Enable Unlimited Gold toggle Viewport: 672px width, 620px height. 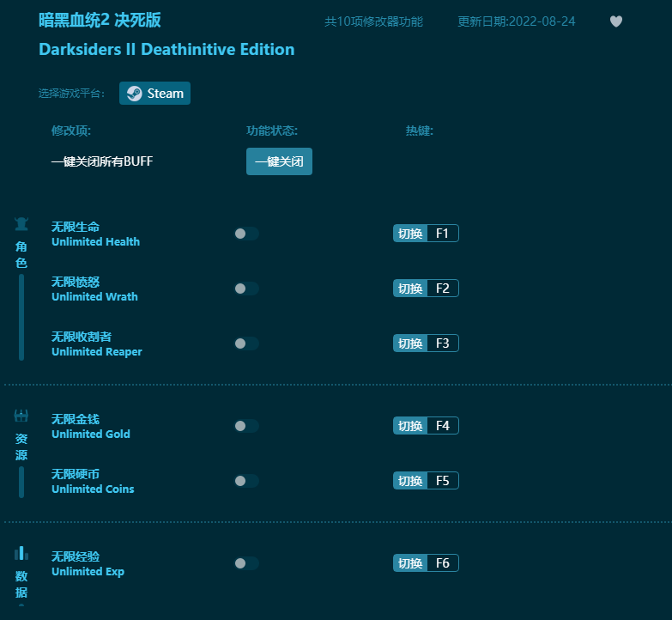(x=246, y=426)
